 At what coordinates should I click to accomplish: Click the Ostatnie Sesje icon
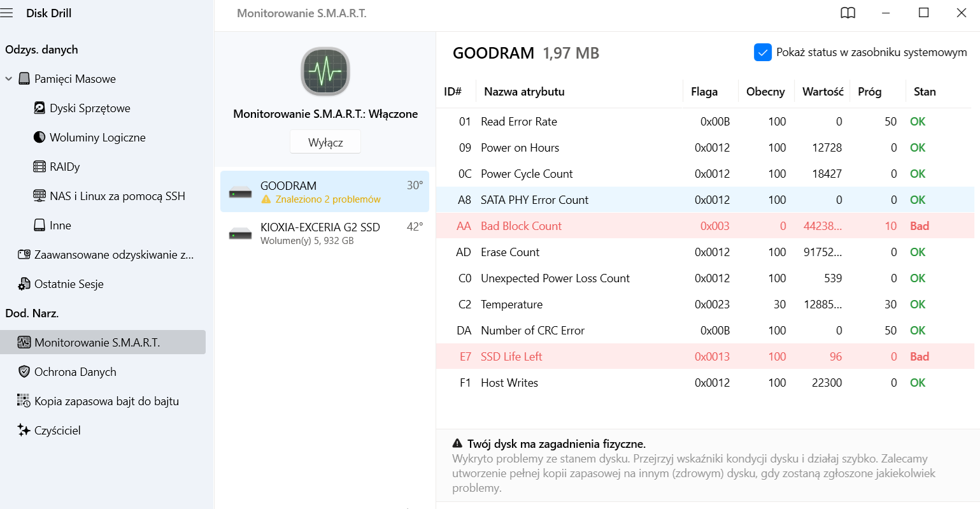pos(24,284)
